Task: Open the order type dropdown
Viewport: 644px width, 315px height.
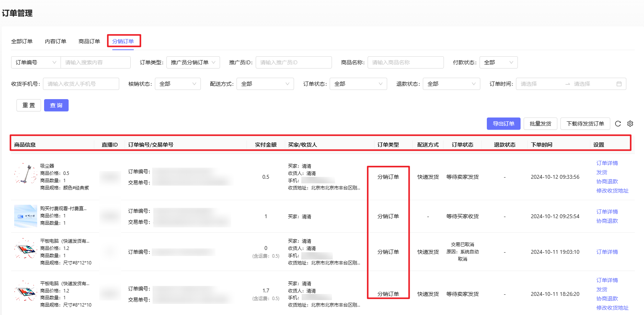Action: [193, 62]
